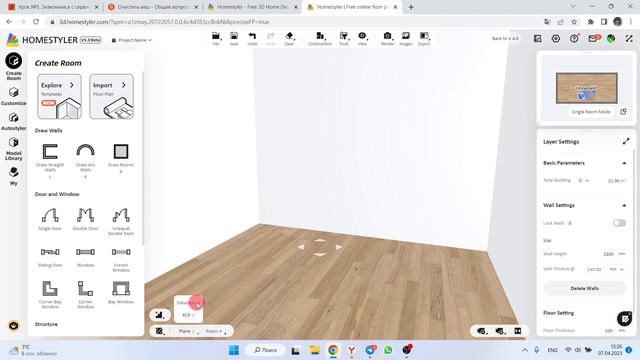Open a new browser tab
The height and width of the screenshot is (360, 640).
411,7
